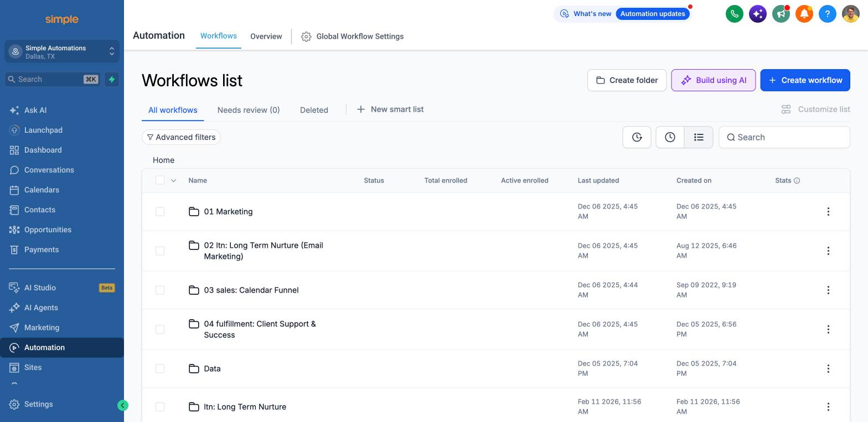The image size is (868, 422).
Task: Check the 01 Marketing folder checkbox
Action: point(160,211)
